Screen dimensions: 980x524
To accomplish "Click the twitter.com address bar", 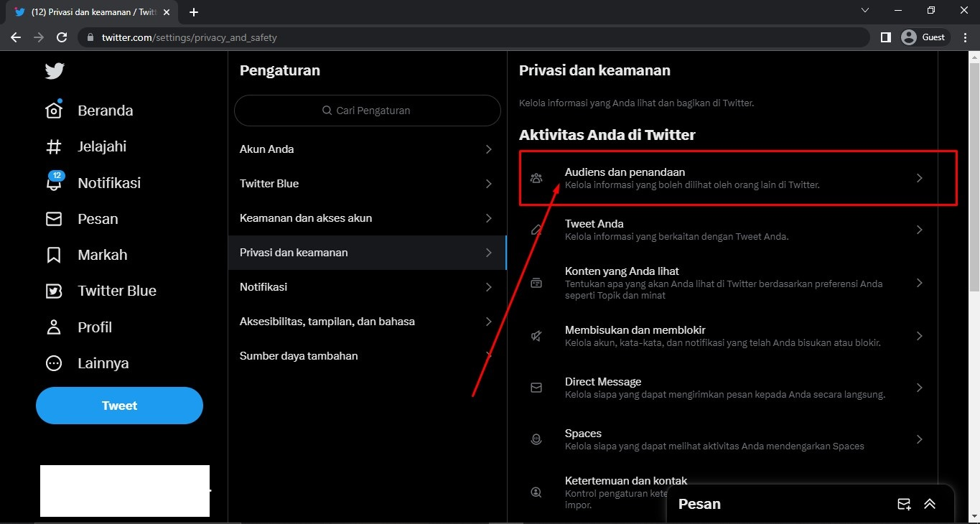I will [x=474, y=37].
